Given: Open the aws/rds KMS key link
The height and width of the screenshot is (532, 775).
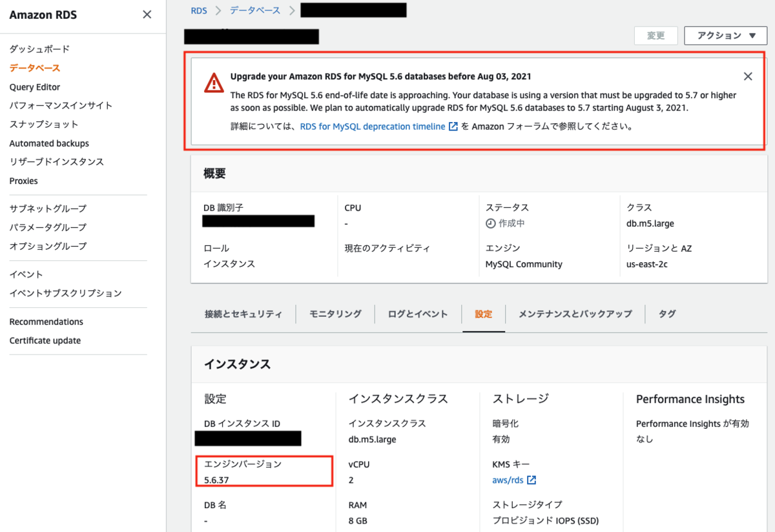Looking at the screenshot, I should pyautogui.click(x=508, y=480).
